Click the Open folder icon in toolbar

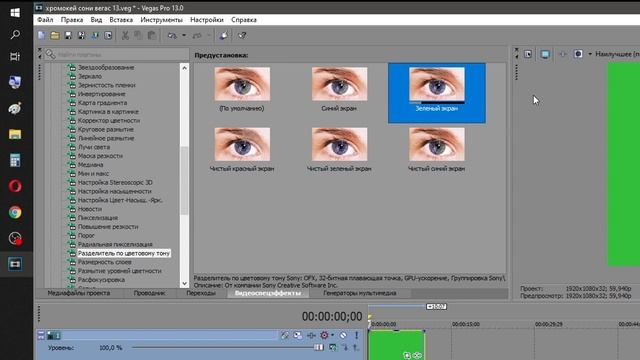click(55, 36)
